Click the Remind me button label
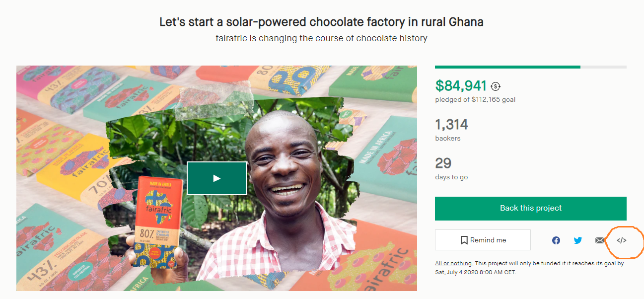Screen dimensions: 644x299 [x=488, y=240]
